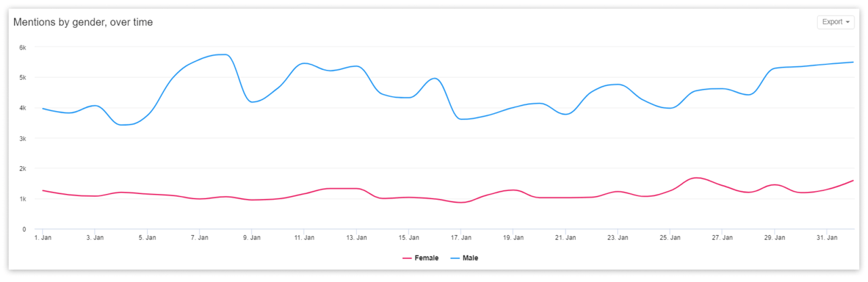Select the '17. Jan' date on the axis
The image size is (868, 282).
point(460,238)
